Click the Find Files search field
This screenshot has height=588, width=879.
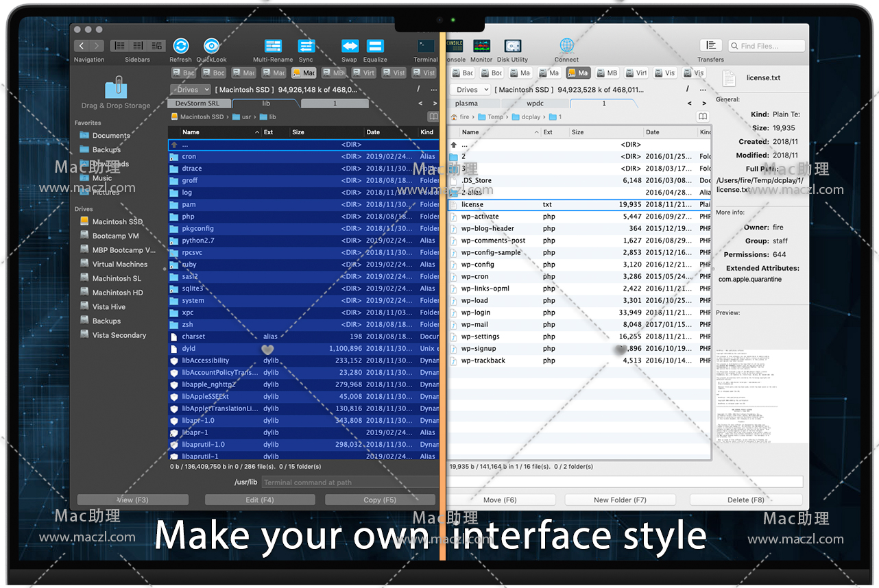(x=766, y=46)
